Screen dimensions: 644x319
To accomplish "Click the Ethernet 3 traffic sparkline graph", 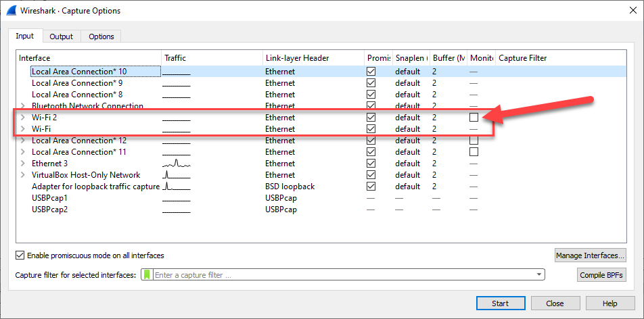I will 177,164.
